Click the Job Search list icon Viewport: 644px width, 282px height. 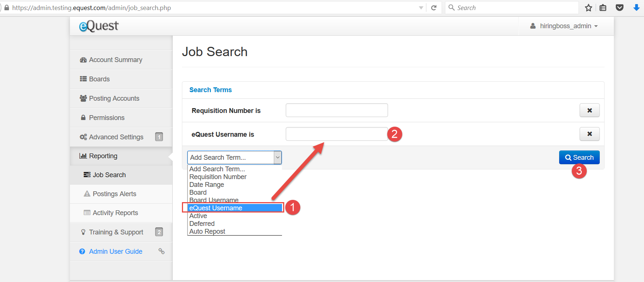[x=87, y=175]
